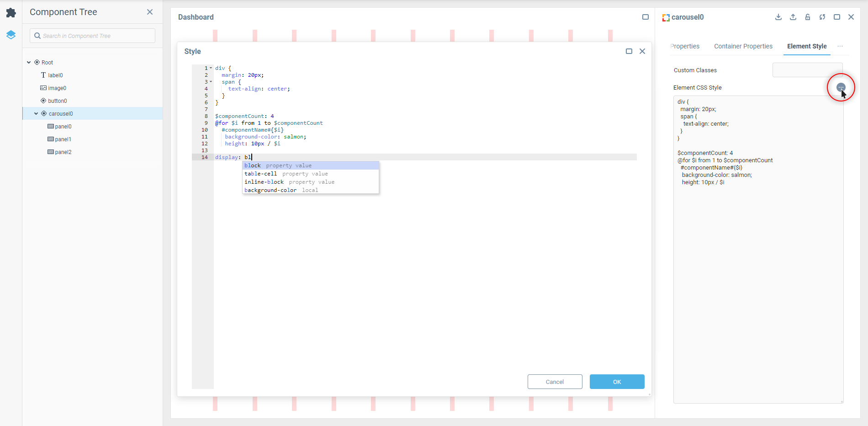The width and height of the screenshot is (868, 426).
Task: Fold the div block on line 1
Action: click(211, 68)
